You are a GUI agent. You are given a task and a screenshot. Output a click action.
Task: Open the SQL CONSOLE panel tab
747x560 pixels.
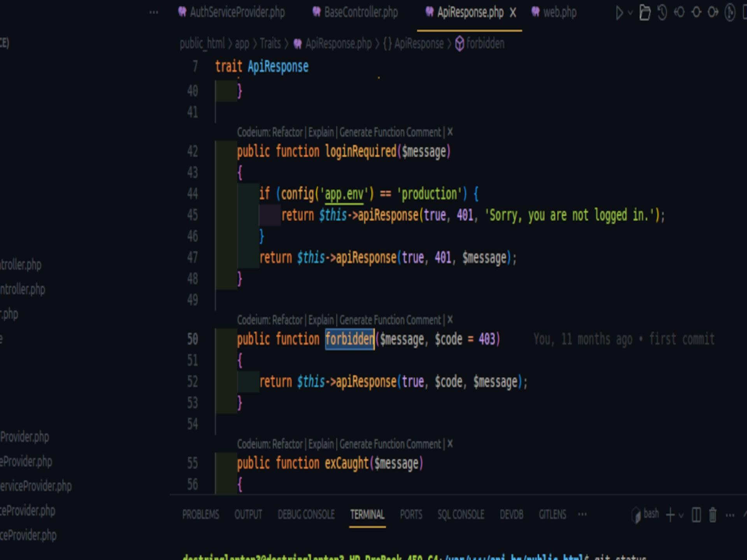[461, 515]
